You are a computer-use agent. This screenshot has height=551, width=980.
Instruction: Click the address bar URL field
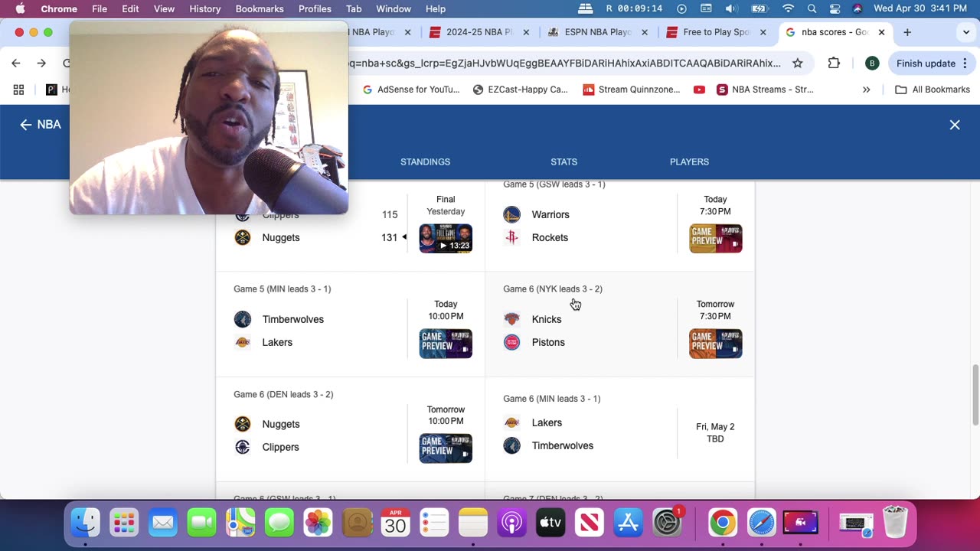567,64
